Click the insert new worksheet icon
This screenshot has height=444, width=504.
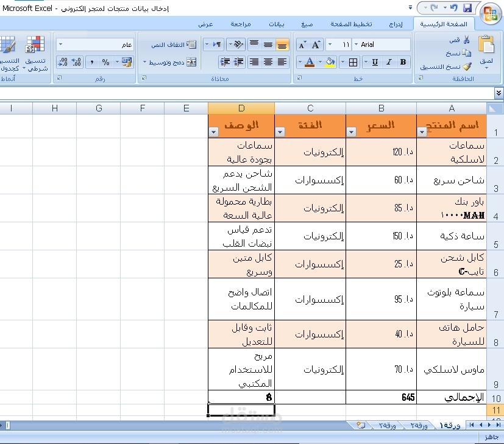click(361, 425)
